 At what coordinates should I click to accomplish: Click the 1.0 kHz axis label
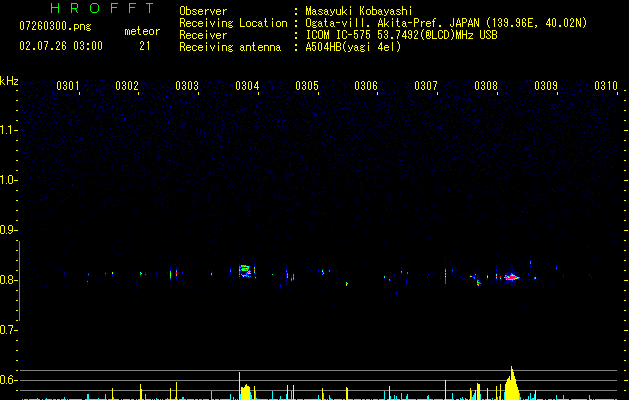tap(8, 180)
